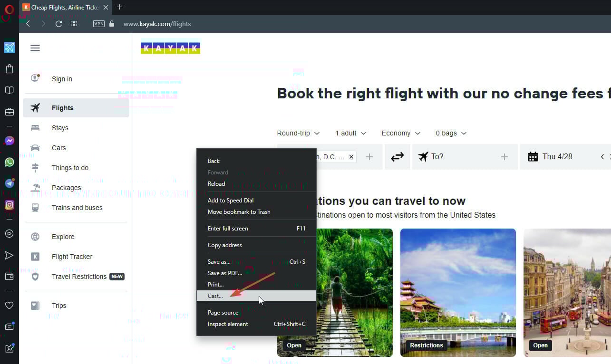The height and width of the screenshot is (364, 611).
Task: Choose Page source in context menu
Action: coord(256,313)
